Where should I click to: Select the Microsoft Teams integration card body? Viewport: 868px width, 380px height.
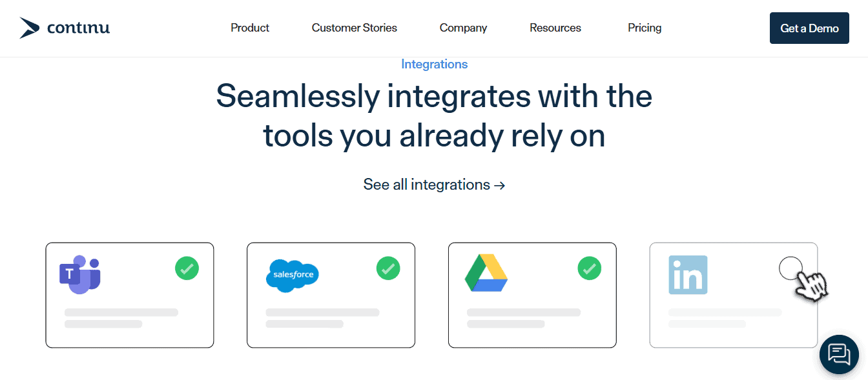(x=129, y=295)
